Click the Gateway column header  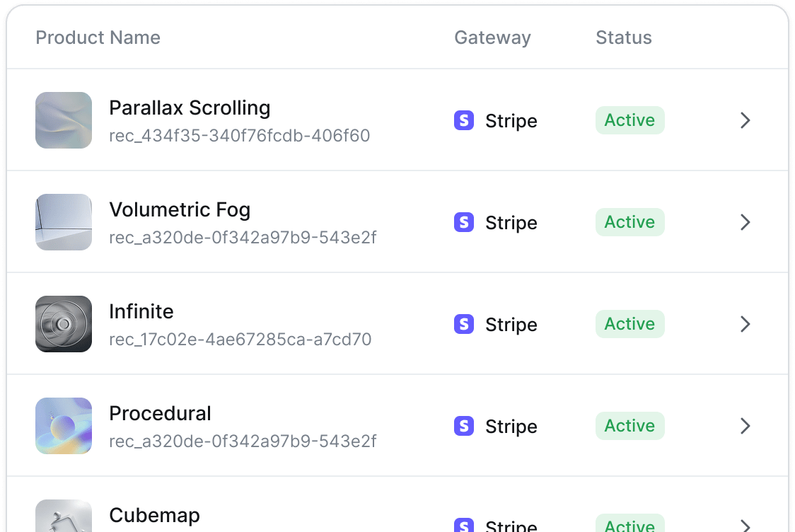coord(492,37)
